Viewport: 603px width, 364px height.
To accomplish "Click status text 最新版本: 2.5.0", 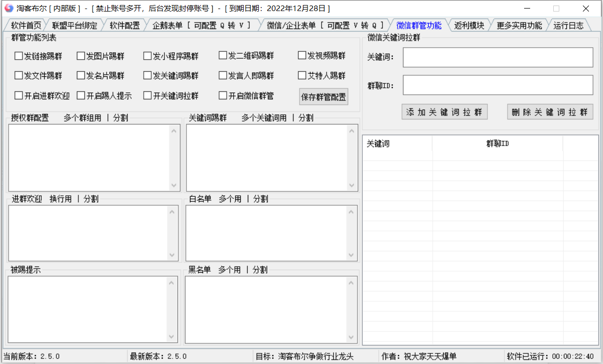I will (x=158, y=356).
